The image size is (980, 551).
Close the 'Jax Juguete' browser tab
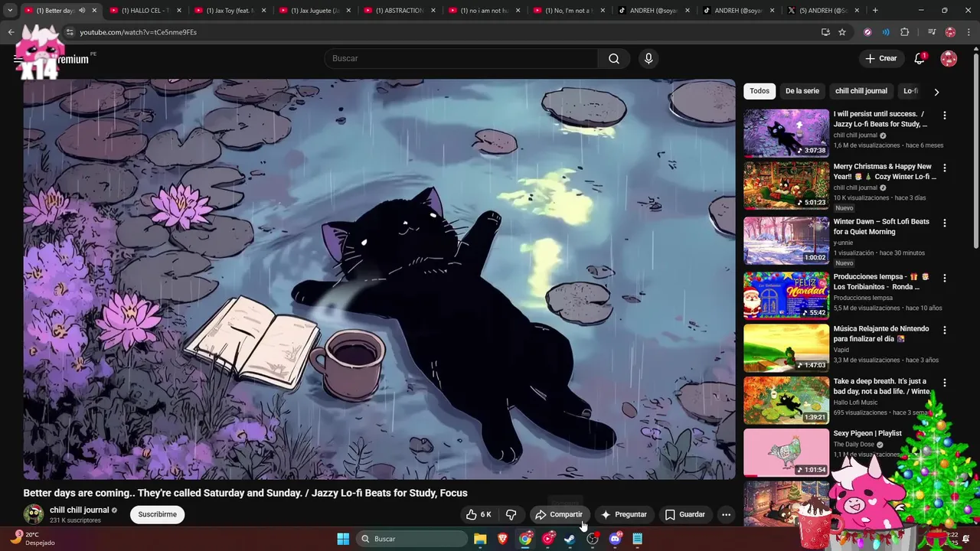pos(347,11)
